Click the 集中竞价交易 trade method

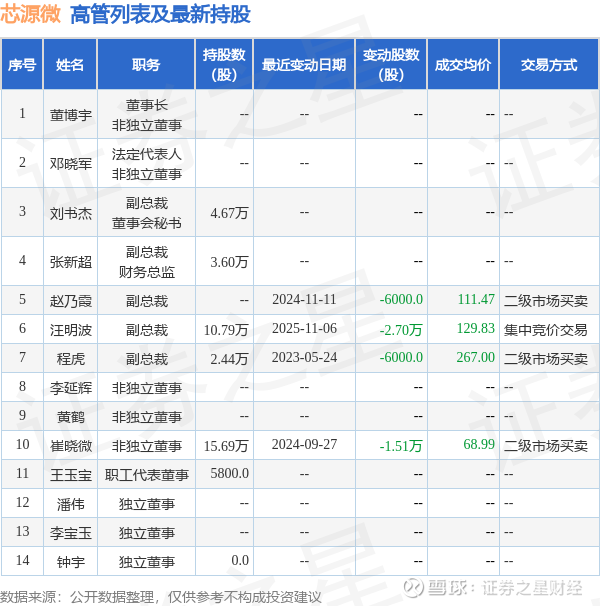(545, 330)
